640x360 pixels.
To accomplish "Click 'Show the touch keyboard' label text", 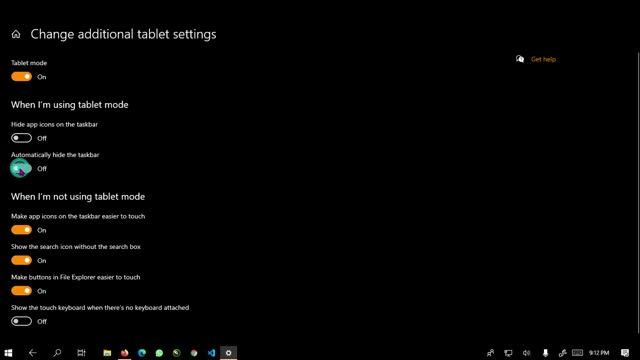I will [x=100, y=308].
